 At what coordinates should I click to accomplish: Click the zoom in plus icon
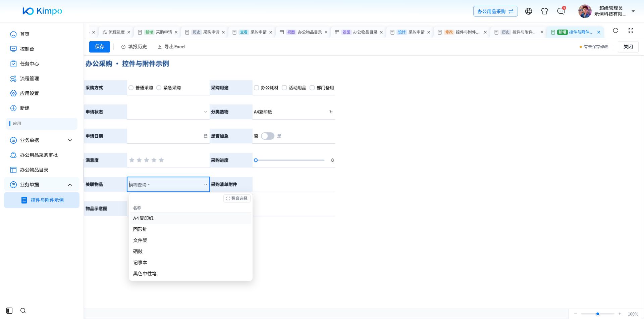(620, 314)
